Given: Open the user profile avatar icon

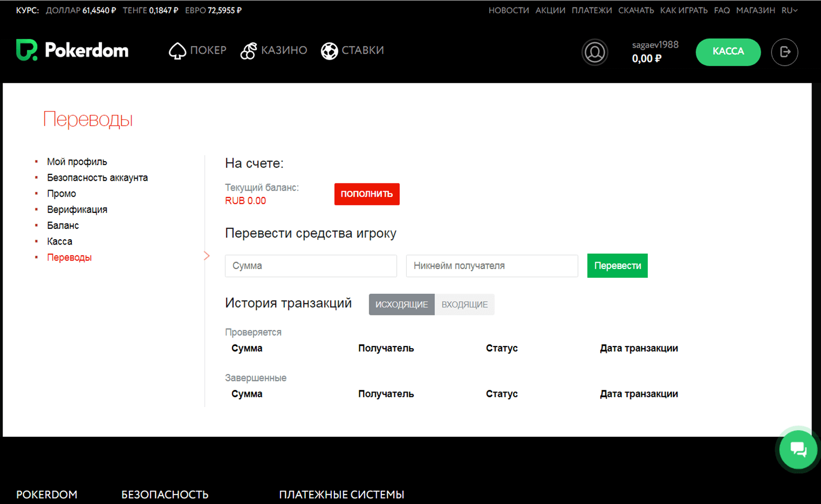Looking at the screenshot, I should 595,52.
